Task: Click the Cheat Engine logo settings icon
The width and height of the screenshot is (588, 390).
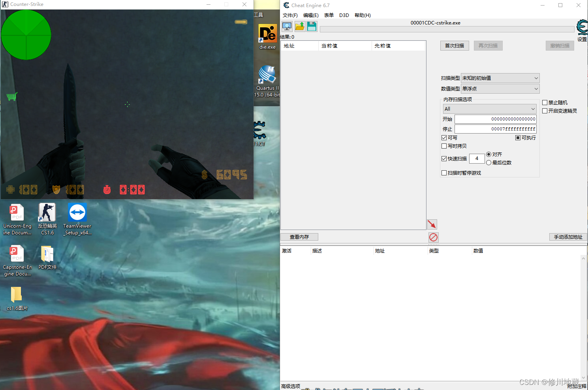Action: click(582, 28)
